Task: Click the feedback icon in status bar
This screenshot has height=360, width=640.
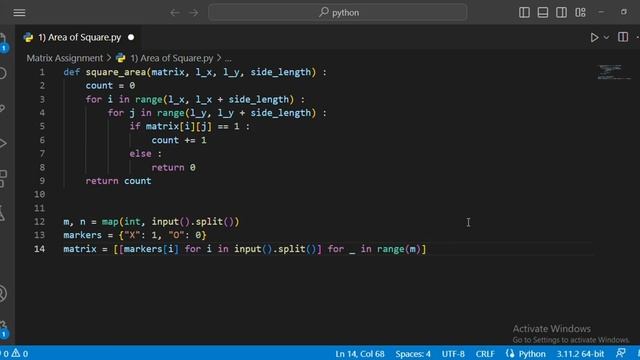Action: click(x=621, y=353)
